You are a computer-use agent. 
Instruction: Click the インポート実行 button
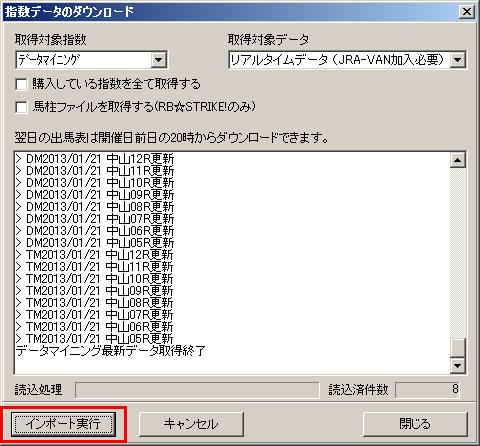pyautogui.click(x=63, y=424)
